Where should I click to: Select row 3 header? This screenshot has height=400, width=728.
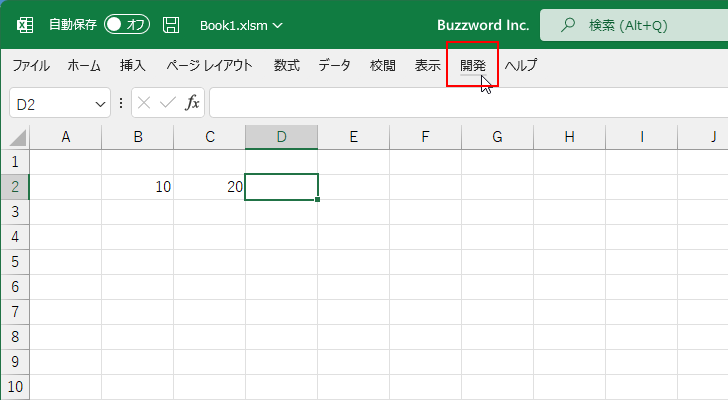[15, 212]
